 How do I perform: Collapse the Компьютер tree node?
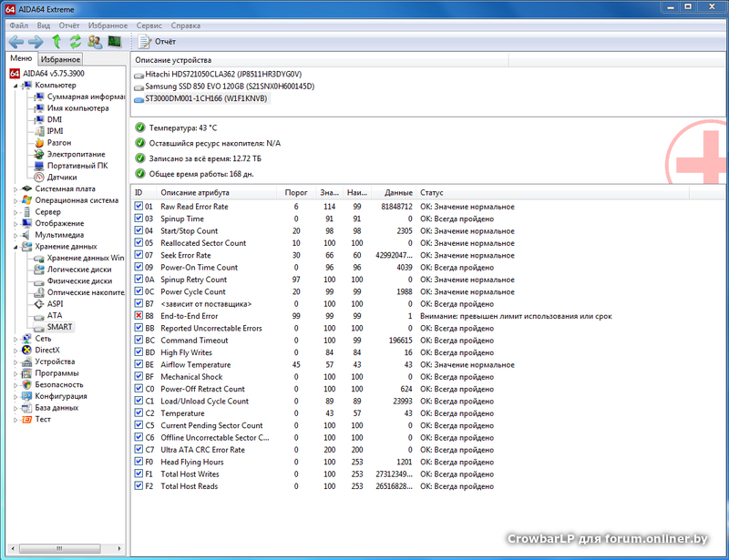coord(15,86)
